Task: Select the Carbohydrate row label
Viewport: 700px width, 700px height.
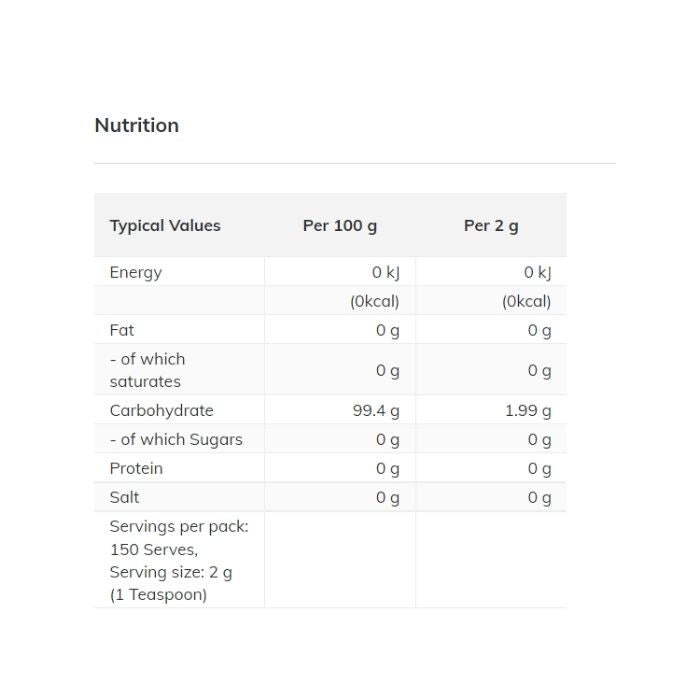Action: click(x=162, y=410)
